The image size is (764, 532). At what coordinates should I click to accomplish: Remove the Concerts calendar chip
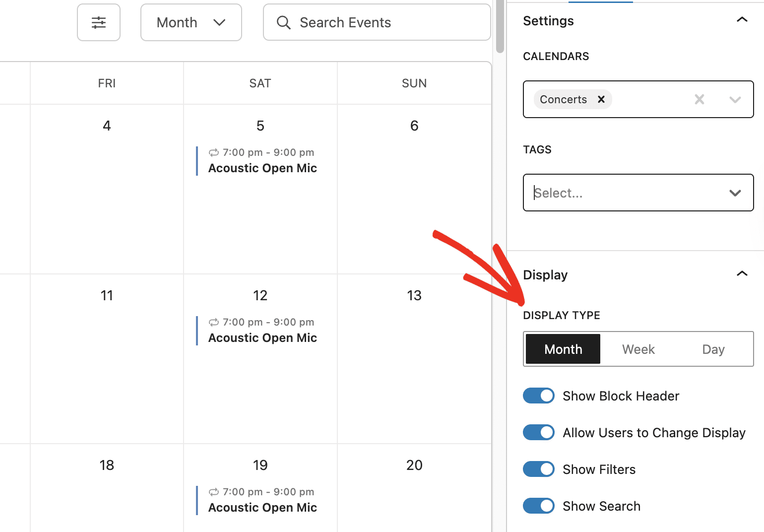click(x=601, y=99)
